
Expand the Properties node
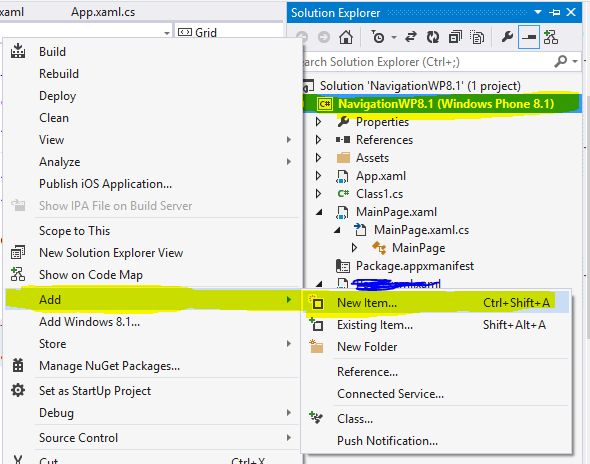(x=318, y=122)
